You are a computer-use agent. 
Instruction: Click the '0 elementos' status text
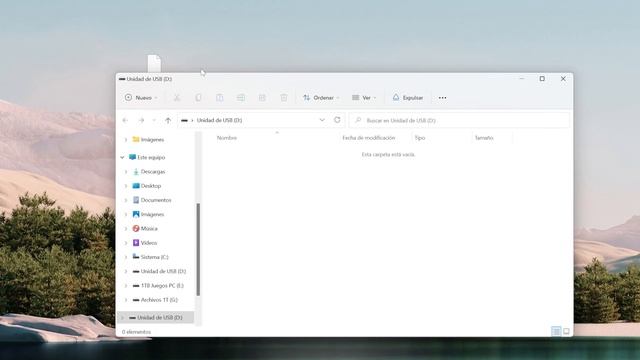(136, 332)
